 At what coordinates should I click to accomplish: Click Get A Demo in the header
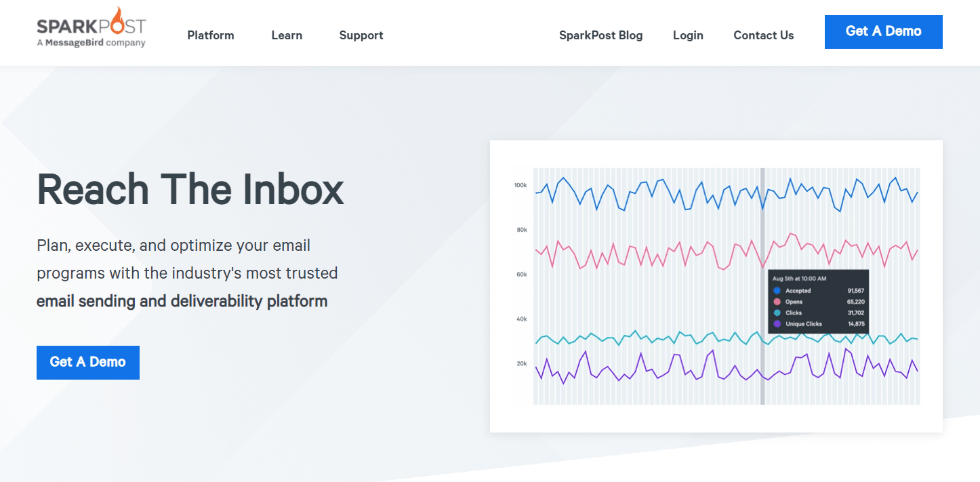coord(884,31)
